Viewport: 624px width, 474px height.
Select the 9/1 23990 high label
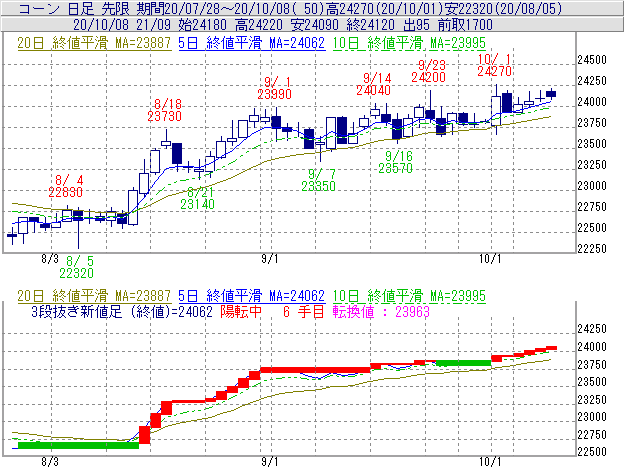coord(275,88)
